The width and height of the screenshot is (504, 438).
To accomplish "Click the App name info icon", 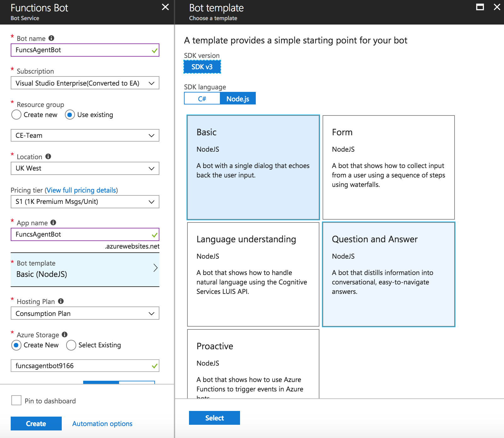I will tap(53, 222).
